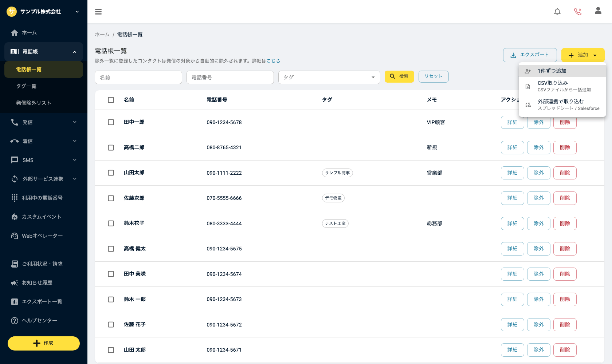
Task: Click the サンプル商事 tag chip
Action: [337, 173]
